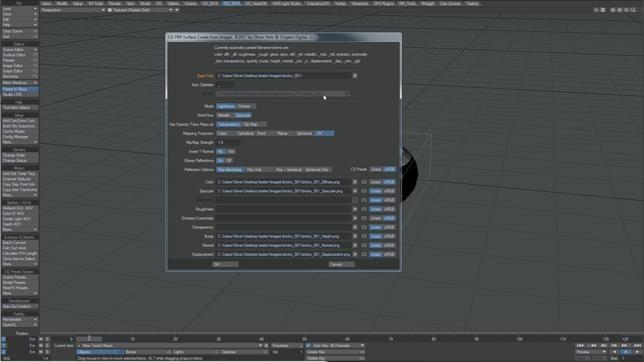Switch to the Render tab

[x=115, y=3]
